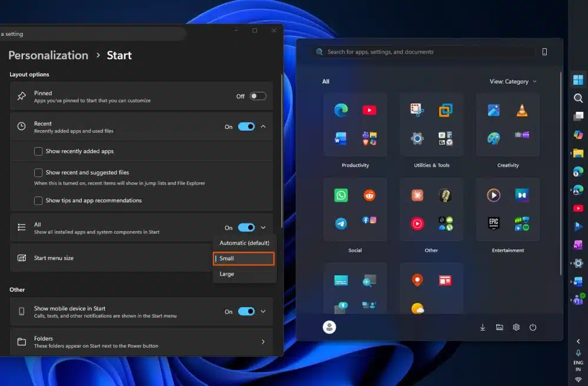The image size is (588, 386).
Task: Check Show recently added apps
Action: point(38,151)
